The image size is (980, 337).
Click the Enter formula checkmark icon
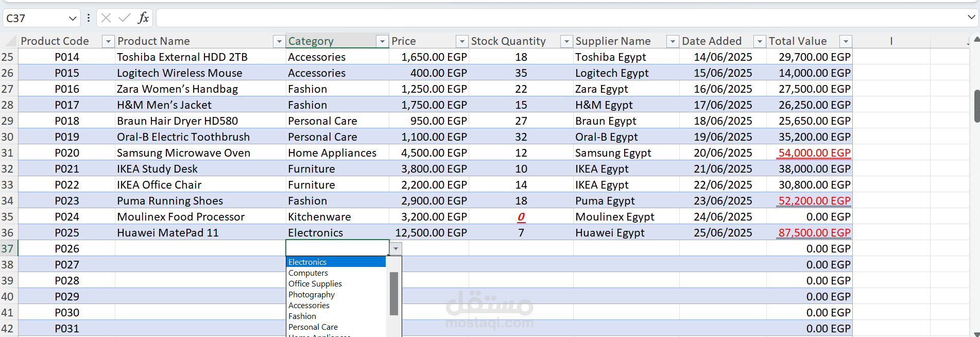(124, 18)
